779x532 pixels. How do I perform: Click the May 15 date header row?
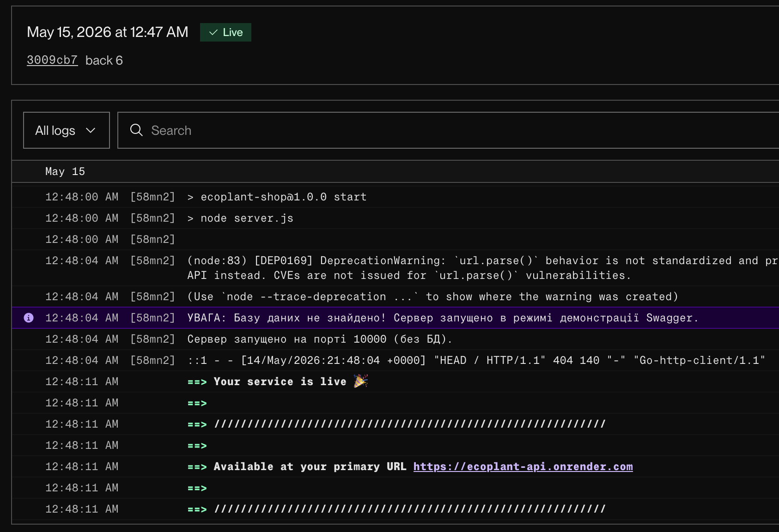[x=396, y=171]
